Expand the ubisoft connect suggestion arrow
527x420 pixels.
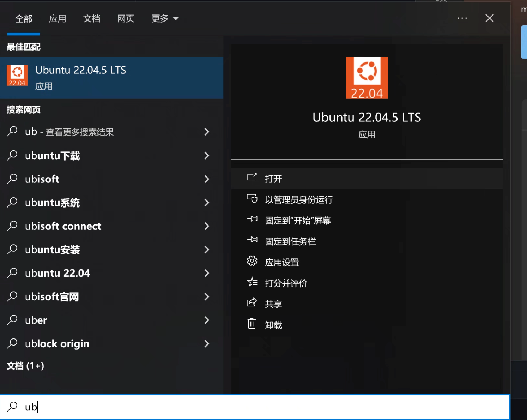[x=207, y=226]
